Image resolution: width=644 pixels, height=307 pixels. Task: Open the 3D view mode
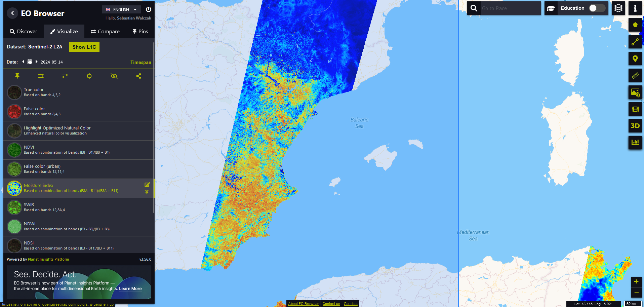click(x=635, y=126)
